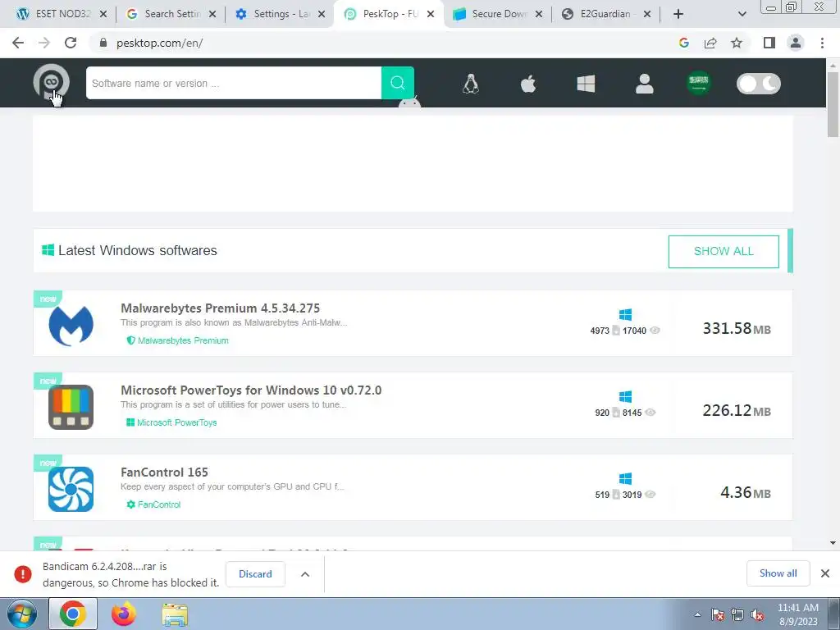Open Malwarebytes Premium 4.5.34.275 title
Image resolution: width=840 pixels, height=630 pixels.
coord(220,308)
